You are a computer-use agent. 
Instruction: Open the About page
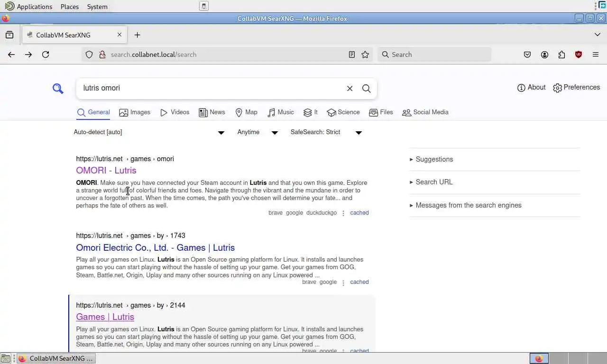click(531, 87)
